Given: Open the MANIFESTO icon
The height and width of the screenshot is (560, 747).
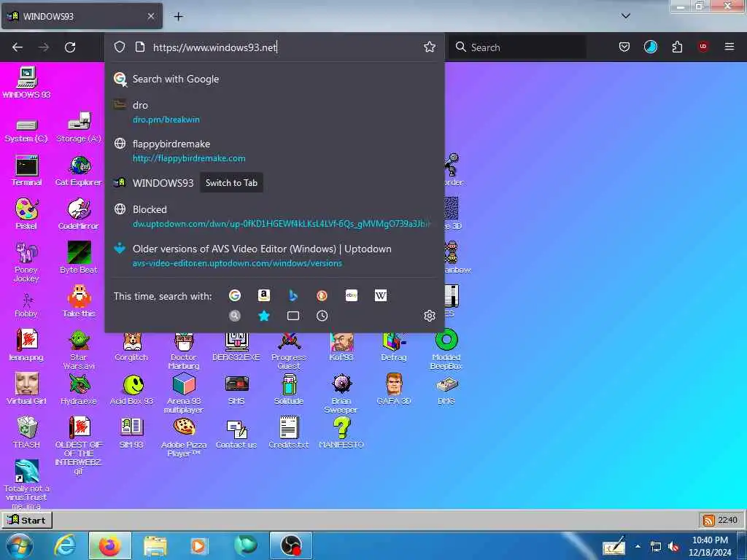Looking at the screenshot, I should [x=341, y=433].
